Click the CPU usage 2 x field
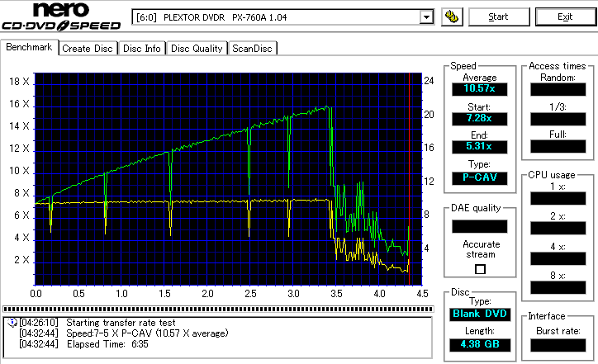Screen dimensions: 598x364 tap(558, 229)
